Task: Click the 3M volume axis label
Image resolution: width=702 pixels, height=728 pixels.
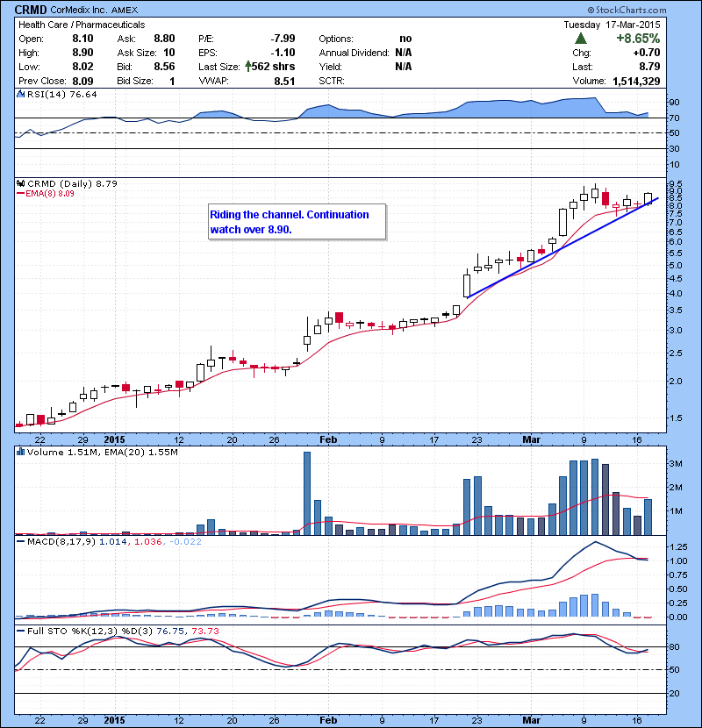Action: pyautogui.click(x=676, y=463)
